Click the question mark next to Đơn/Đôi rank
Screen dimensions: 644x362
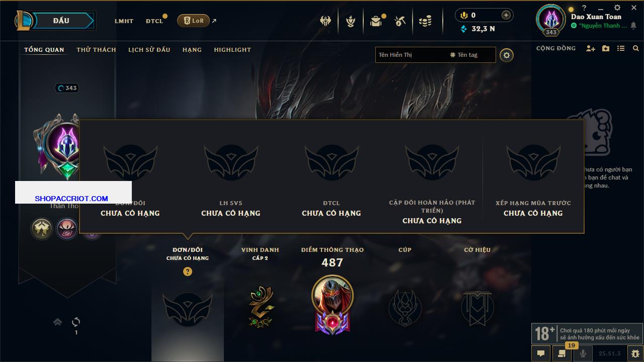pyautogui.click(x=188, y=271)
